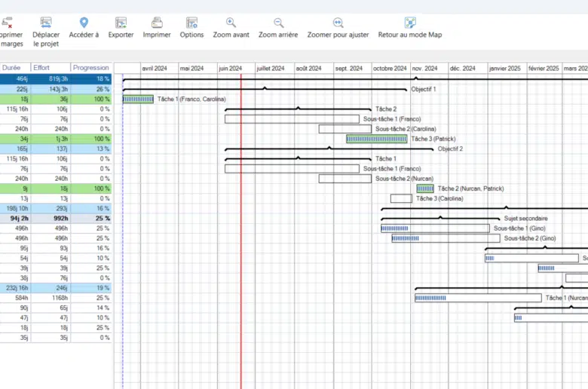Click the Exporter toolbar icon
588x389 pixels.
[x=121, y=23]
